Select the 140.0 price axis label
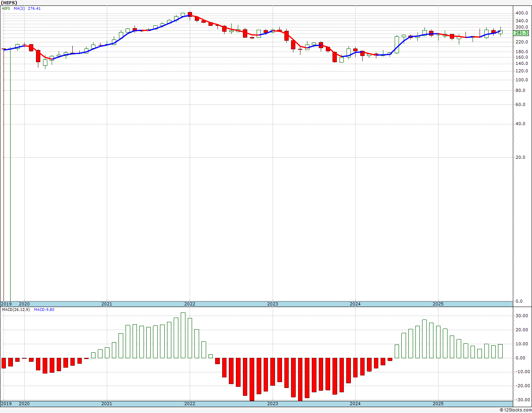The height and width of the screenshot is (413, 532). tap(522, 63)
